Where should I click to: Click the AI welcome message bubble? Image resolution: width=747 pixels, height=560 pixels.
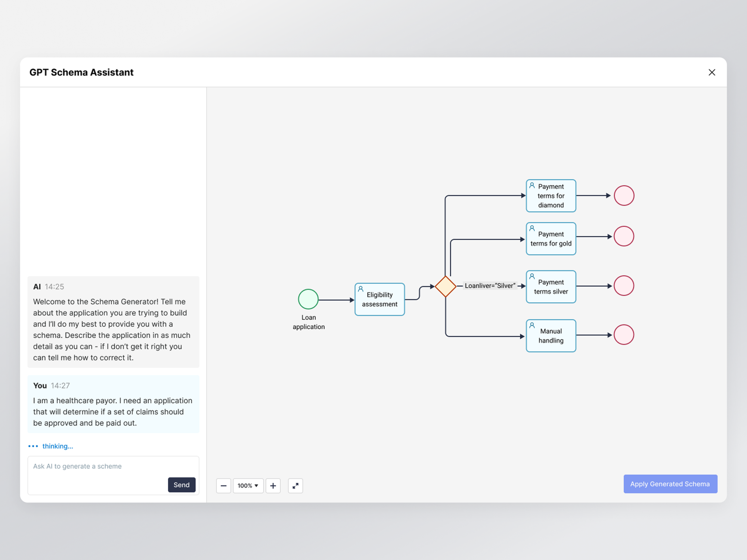pos(113,322)
